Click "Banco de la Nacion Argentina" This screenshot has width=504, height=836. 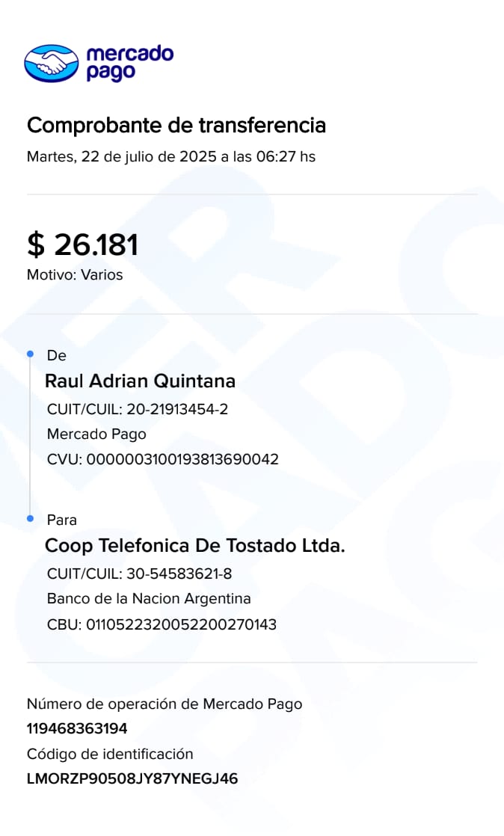pos(149,599)
